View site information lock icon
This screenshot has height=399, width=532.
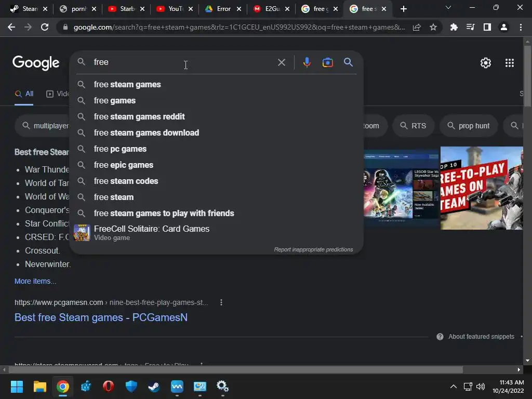[x=65, y=27]
